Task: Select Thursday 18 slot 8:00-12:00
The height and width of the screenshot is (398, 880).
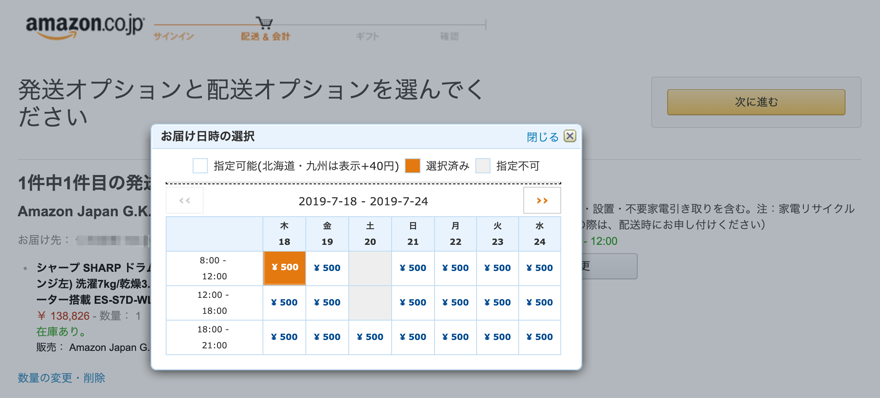Action: [285, 268]
